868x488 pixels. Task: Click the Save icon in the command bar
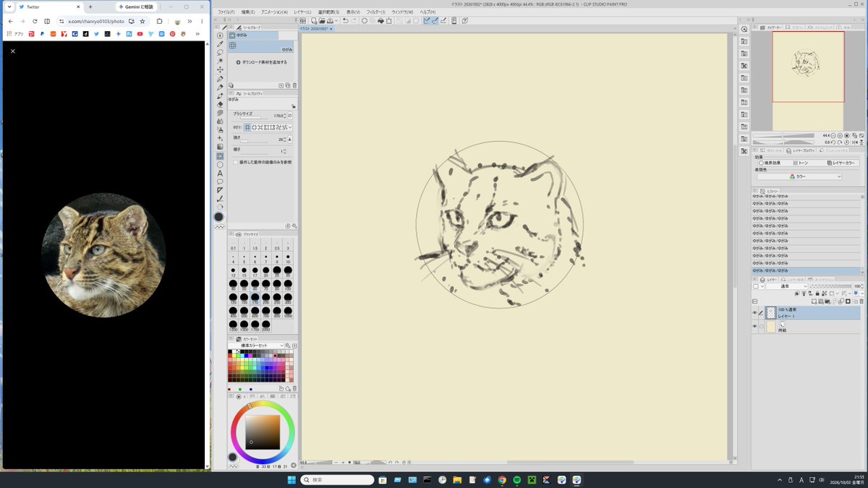pos(329,21)
